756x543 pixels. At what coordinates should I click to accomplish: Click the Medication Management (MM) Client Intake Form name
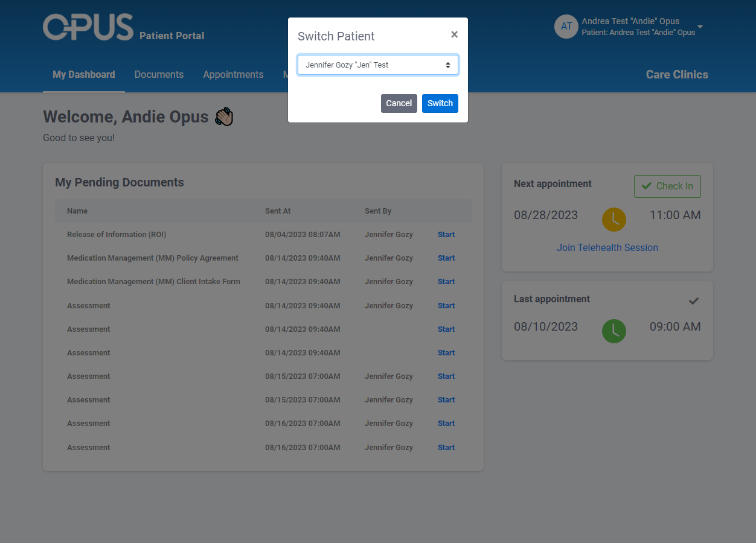pyautogui.click(x=153, y=282)
